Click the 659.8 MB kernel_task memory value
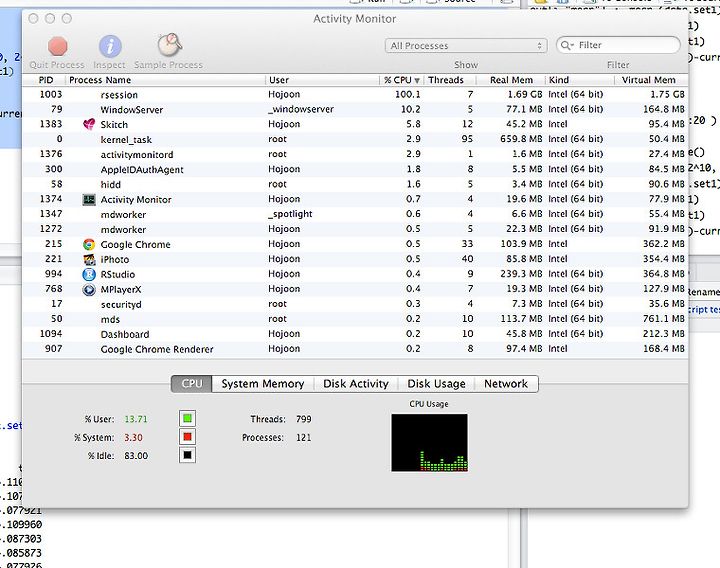The width and height of the screenshot is (720, 568). 521,139
